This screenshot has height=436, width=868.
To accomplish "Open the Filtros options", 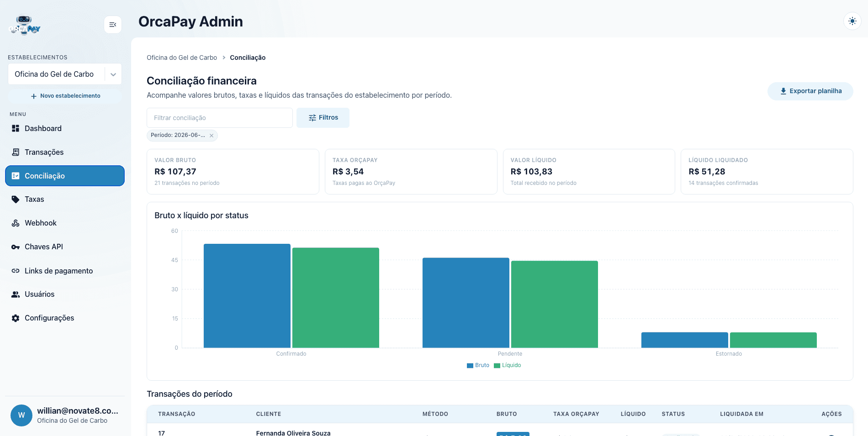I will (x=323, y=118).
